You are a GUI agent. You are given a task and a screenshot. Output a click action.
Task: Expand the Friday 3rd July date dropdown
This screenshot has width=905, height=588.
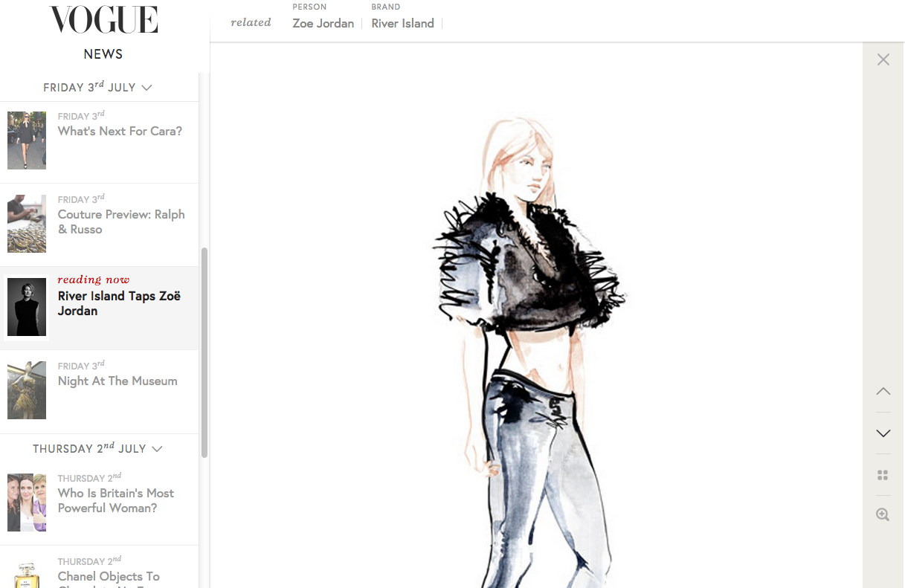98,87
